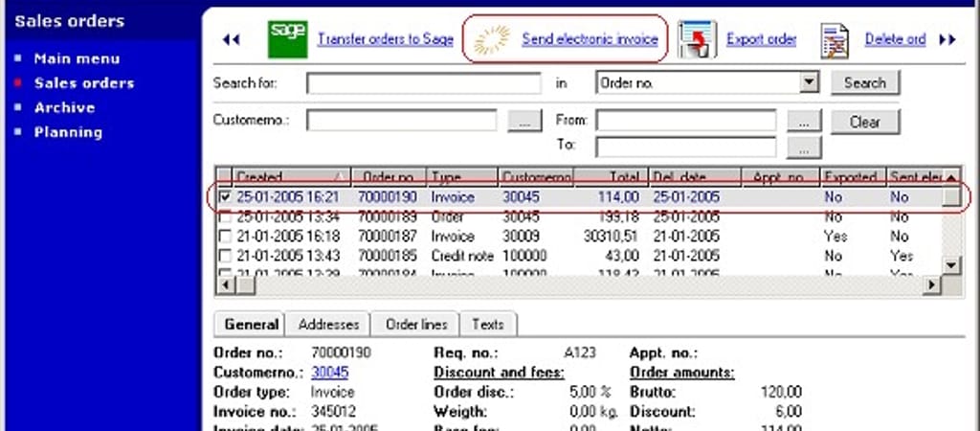Click the Export order icon
This screenshot has width=980, height=431.
[x=698, y=39]
